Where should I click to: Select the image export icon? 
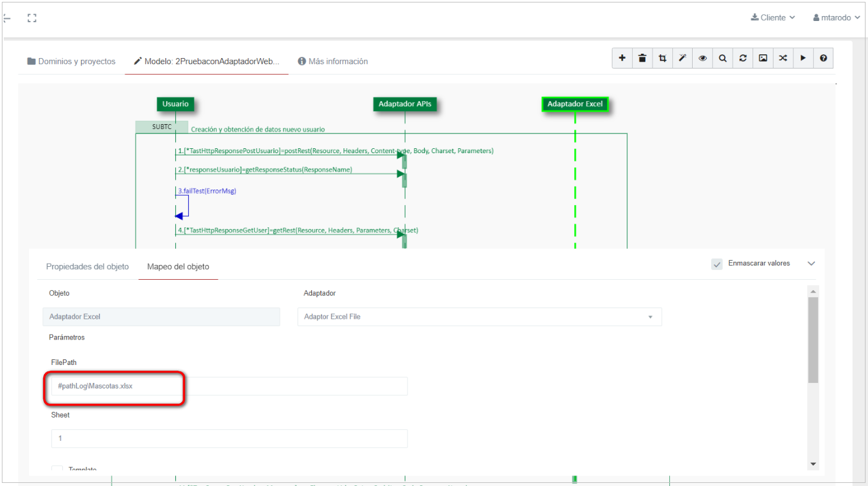[x=763, y=57]
